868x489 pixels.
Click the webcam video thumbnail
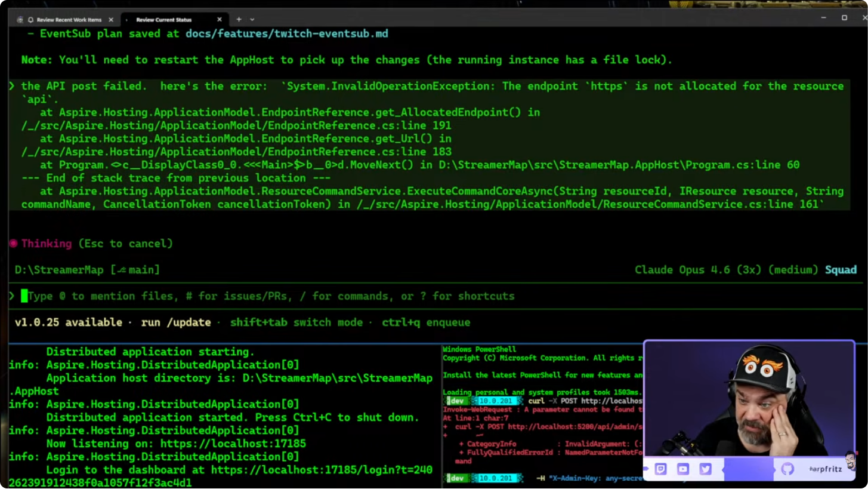point(749,399)
